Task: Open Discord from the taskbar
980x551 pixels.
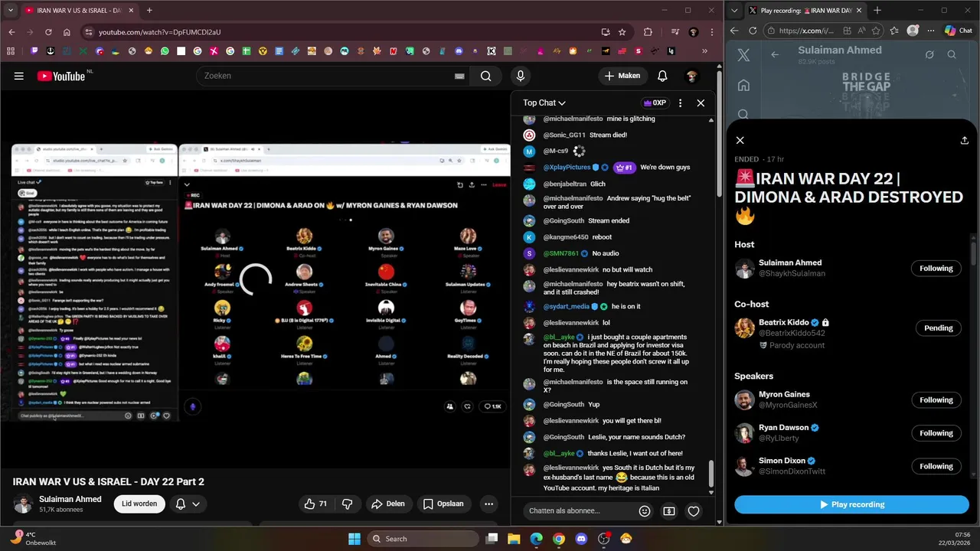Action: click(581, 539)
